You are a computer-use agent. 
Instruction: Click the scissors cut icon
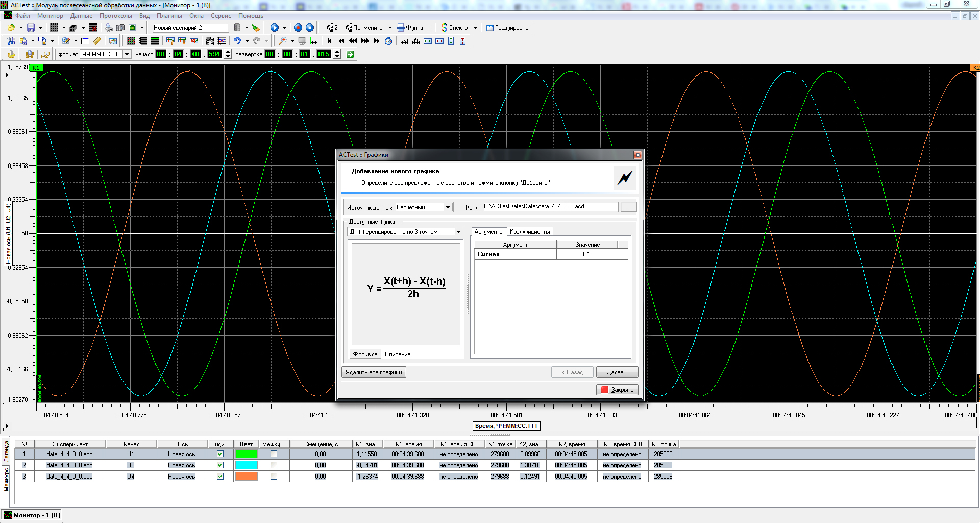coord(11,41)
